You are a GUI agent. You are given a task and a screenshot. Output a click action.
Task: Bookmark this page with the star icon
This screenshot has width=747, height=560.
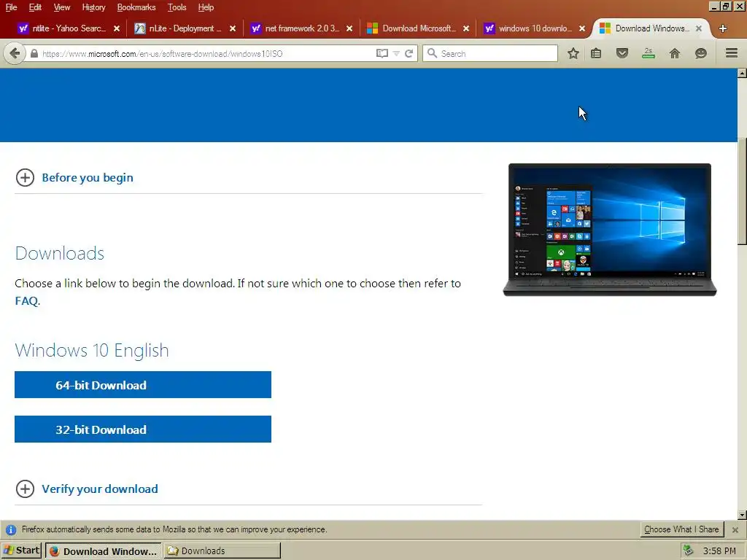tap(573, 53)
